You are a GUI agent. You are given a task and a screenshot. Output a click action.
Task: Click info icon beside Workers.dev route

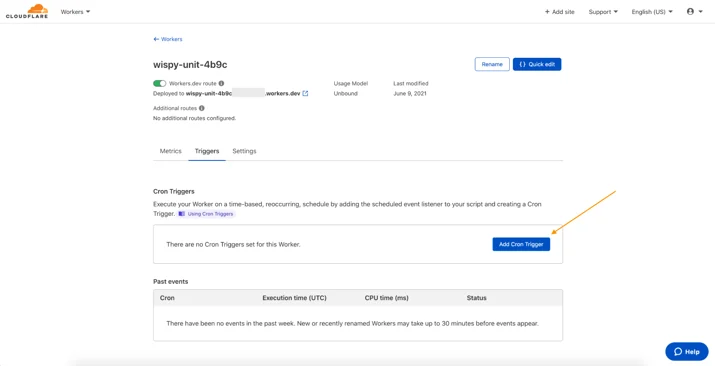click(x=221, y=83)
